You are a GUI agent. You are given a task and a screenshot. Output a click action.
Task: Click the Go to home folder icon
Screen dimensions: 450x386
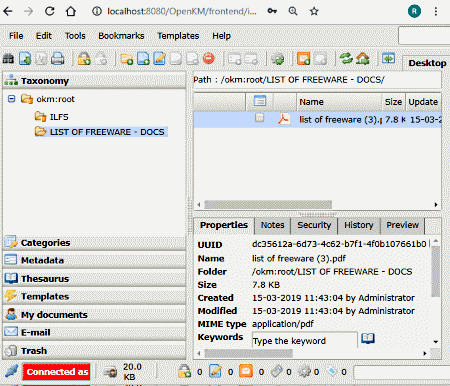click(x=363, y=59)
